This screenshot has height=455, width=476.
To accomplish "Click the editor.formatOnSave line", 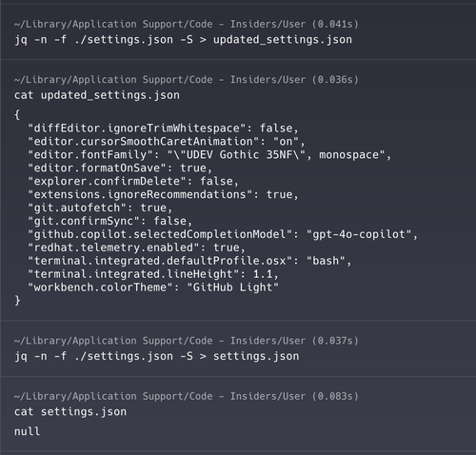I will tap(120, 168).
